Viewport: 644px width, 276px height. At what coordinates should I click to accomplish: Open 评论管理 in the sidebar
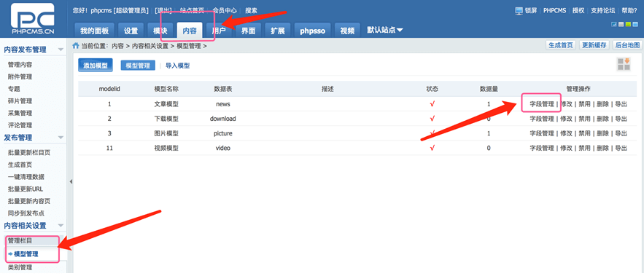(x=20, y=125)
